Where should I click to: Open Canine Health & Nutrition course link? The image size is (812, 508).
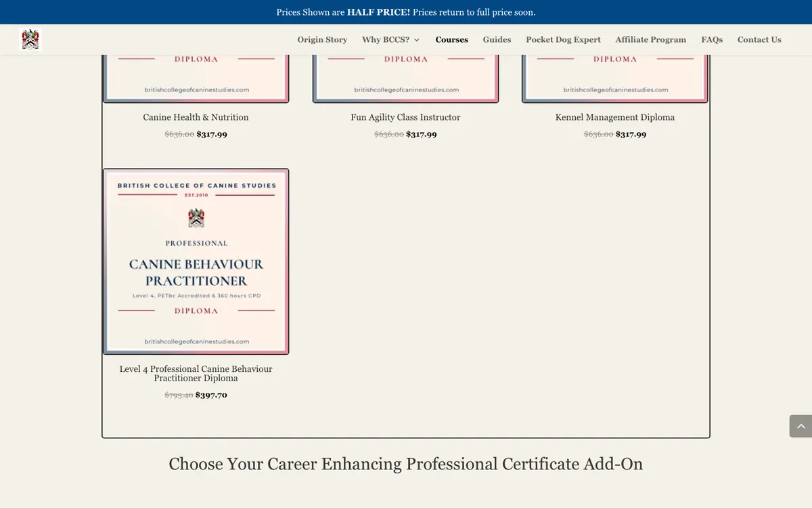click(x=196, y=117)
